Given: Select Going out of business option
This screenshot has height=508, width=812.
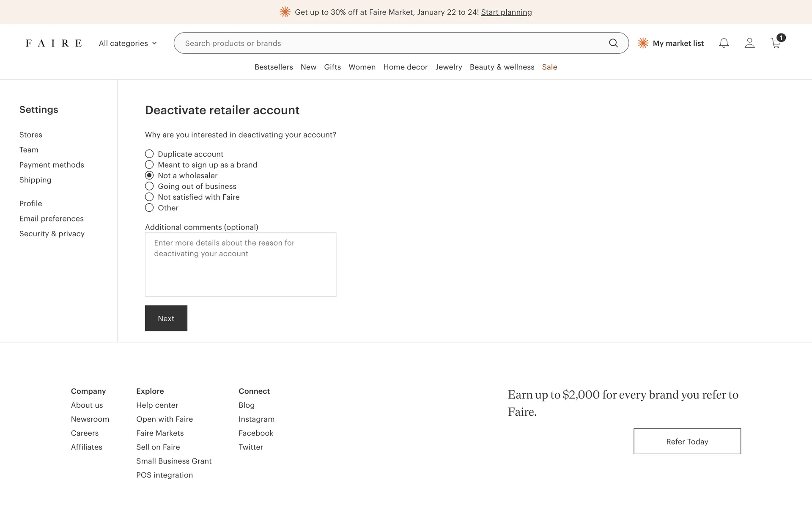Looking at the screenshot, I should point(149,186).
